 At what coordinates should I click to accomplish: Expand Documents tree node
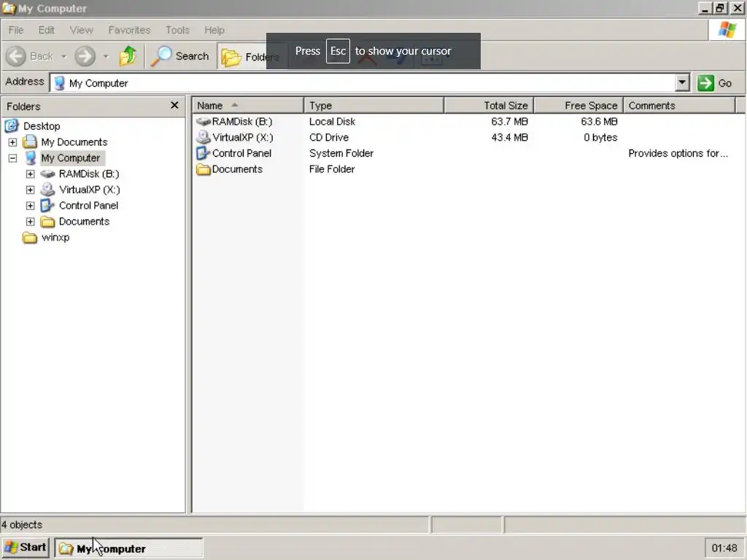click(30, 222)
